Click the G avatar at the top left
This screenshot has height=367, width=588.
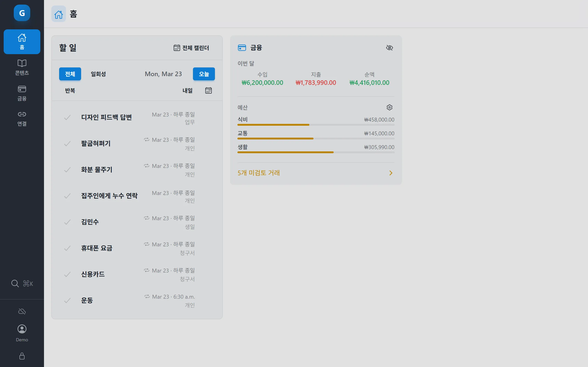pos(22,13)
